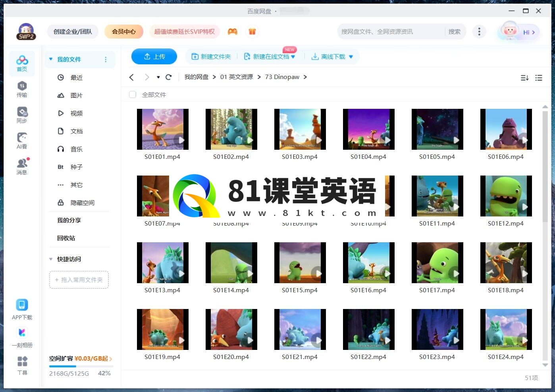Click the 上传 upload button
This screenshot has width=555, height=392.
click(x=154, y=56)
